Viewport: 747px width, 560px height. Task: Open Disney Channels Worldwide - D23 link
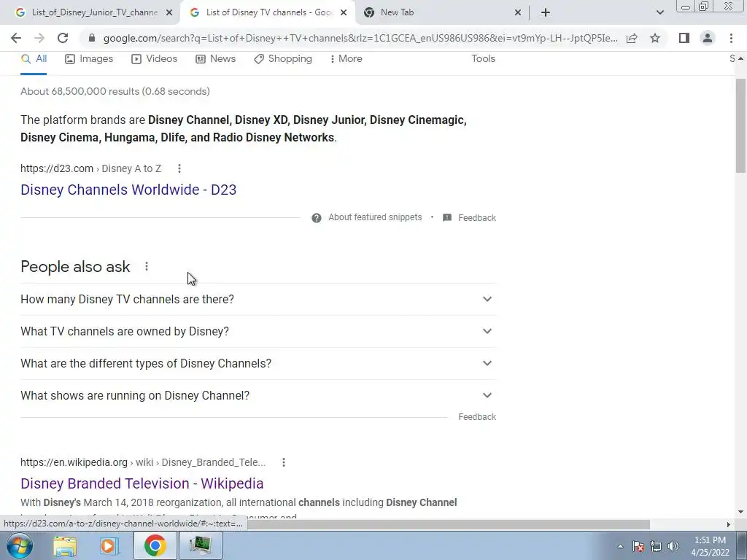(x=128, y=190)
